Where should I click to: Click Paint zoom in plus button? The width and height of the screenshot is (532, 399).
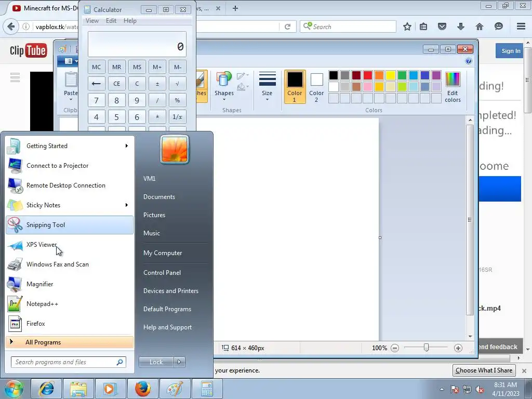pyautogui.click(x=458, y=348)
